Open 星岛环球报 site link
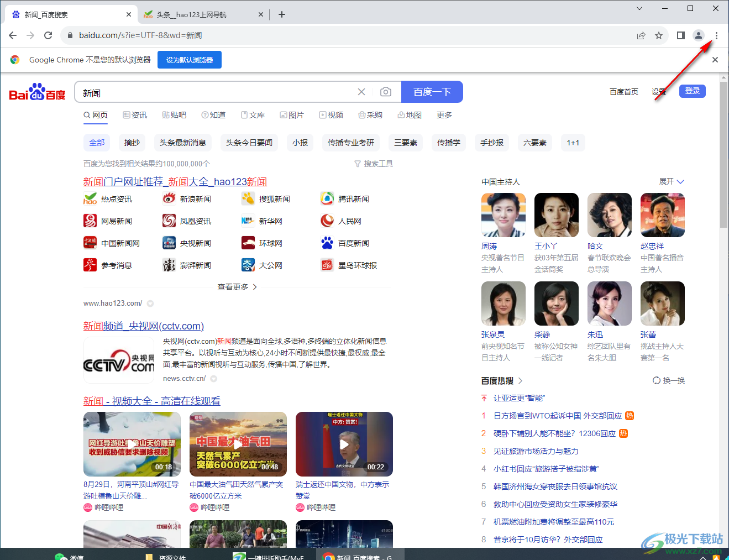The height and width of the screenshot is (560, 729). [349, 265]
